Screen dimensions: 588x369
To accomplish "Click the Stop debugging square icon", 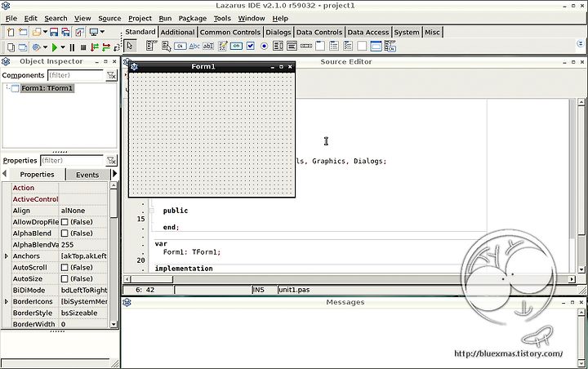I will [83, 47].
